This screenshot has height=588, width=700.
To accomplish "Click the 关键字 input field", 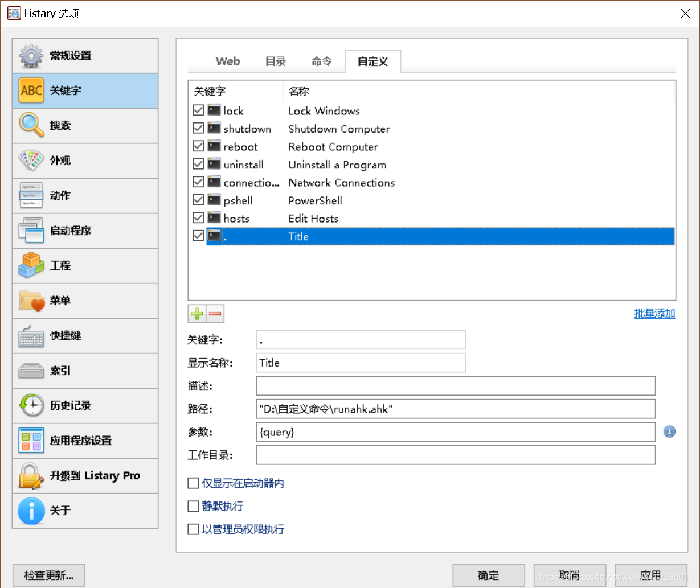I will pyautogui.click(x=361, y=340).
